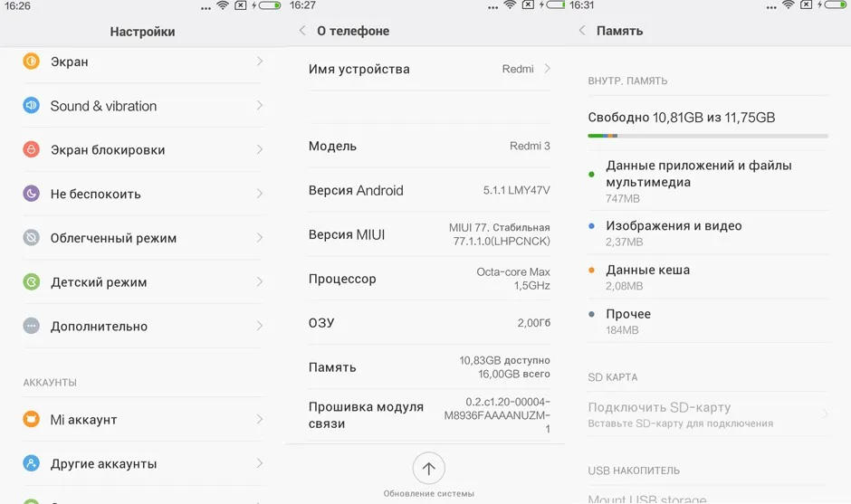This screenshot has width=851, height=504.
Task: Open the Экран settings icon
Action: (31, 61)
